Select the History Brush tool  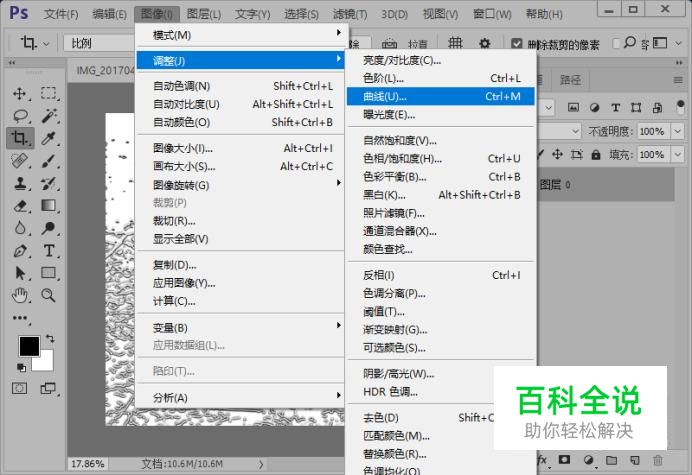(x=48, y=183)
